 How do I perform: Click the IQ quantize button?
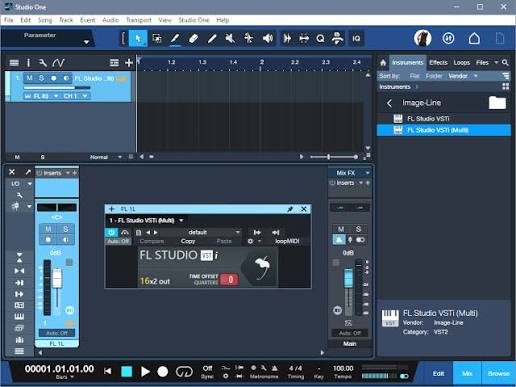356,38
